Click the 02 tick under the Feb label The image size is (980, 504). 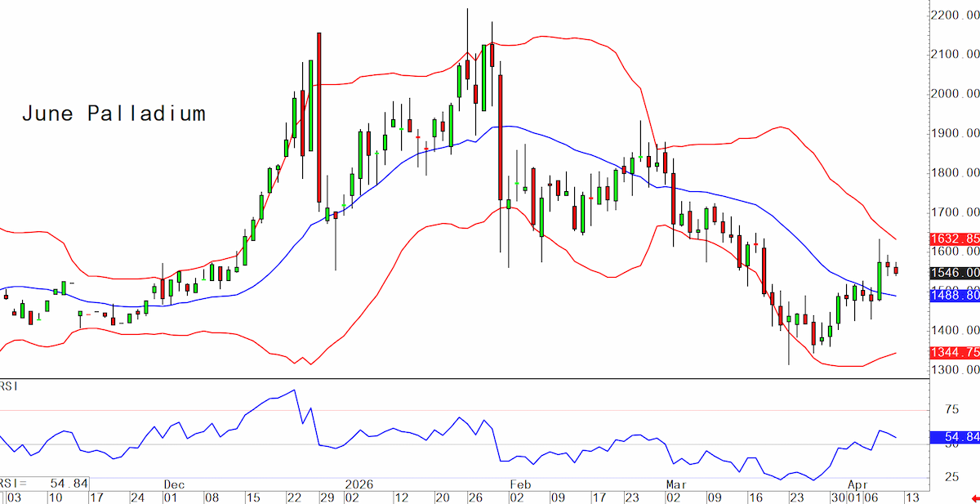click(516, 497)
